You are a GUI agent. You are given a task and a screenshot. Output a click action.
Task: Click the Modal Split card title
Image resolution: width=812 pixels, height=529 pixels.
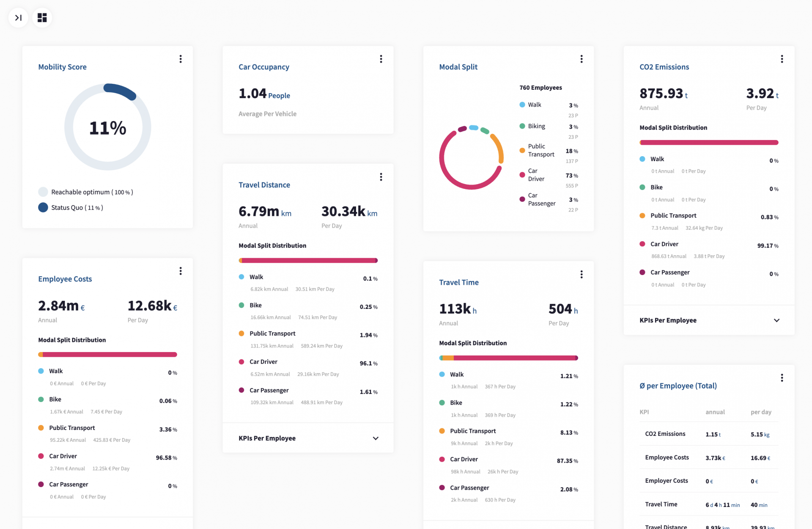point(458,67)
